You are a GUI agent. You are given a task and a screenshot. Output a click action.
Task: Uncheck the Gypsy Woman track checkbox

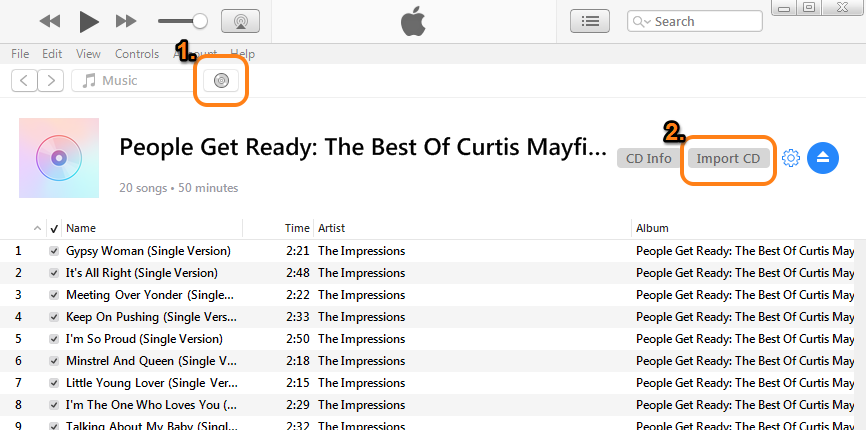tap(54, 251)
